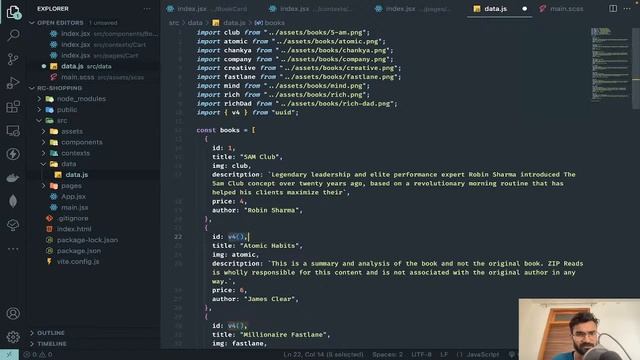This screenshot has height=360, width=640.
Task: Open the Explorer view in the activity bar
Action: point(13,12)
